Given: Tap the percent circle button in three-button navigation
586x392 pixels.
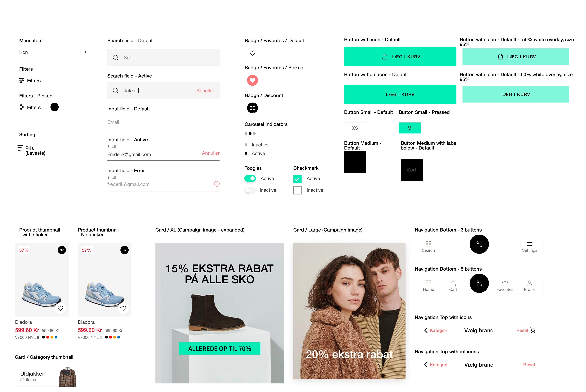Looking at the screenshot, I should click(x=479, y=244).
